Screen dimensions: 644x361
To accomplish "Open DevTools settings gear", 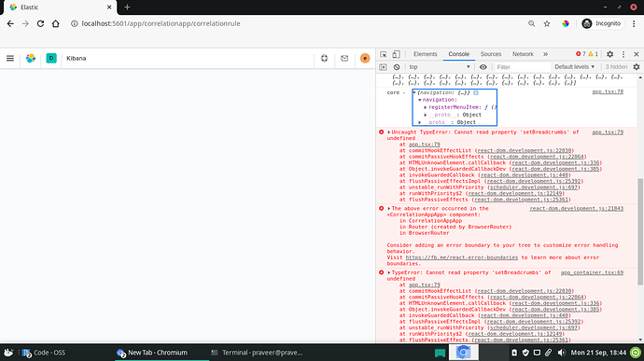I will pyautogui.click(x=609, y=54).
